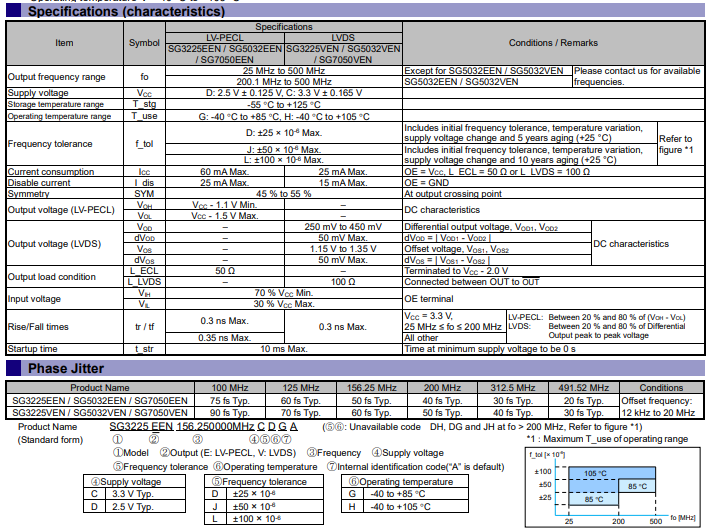Select the '*1 : Maximum T_use of operating range' caption

[x=607, y=439]
